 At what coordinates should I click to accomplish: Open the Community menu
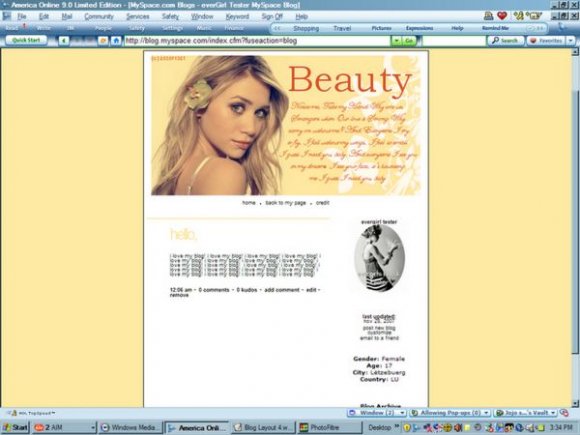pyautogui.click(x=99, y=16)
